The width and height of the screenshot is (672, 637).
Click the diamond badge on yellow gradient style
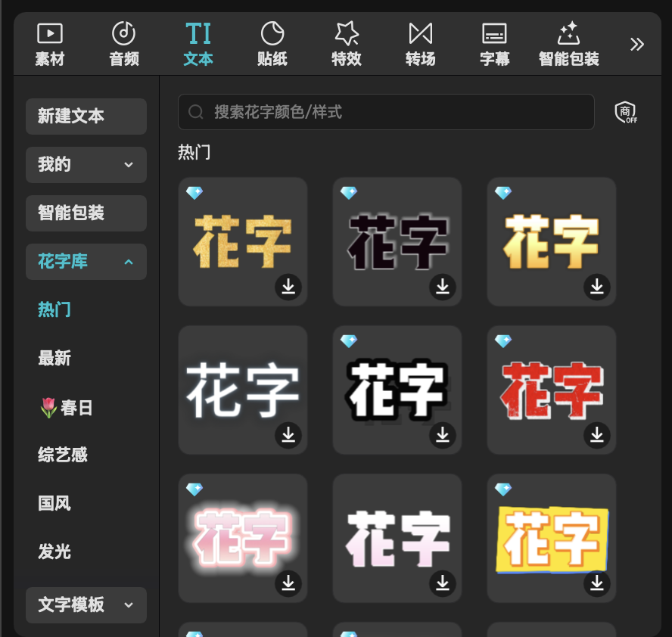[502, 193]
